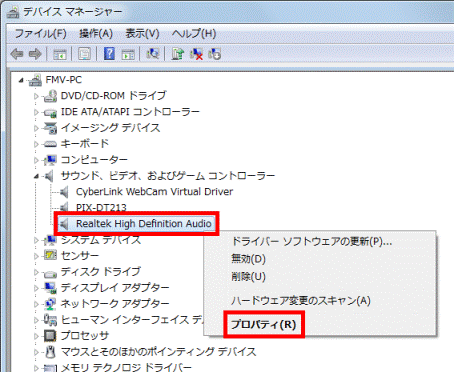Click the ネットワーク アダプター icon
Viewport: 454px width, 372px height.
point(50,303)
